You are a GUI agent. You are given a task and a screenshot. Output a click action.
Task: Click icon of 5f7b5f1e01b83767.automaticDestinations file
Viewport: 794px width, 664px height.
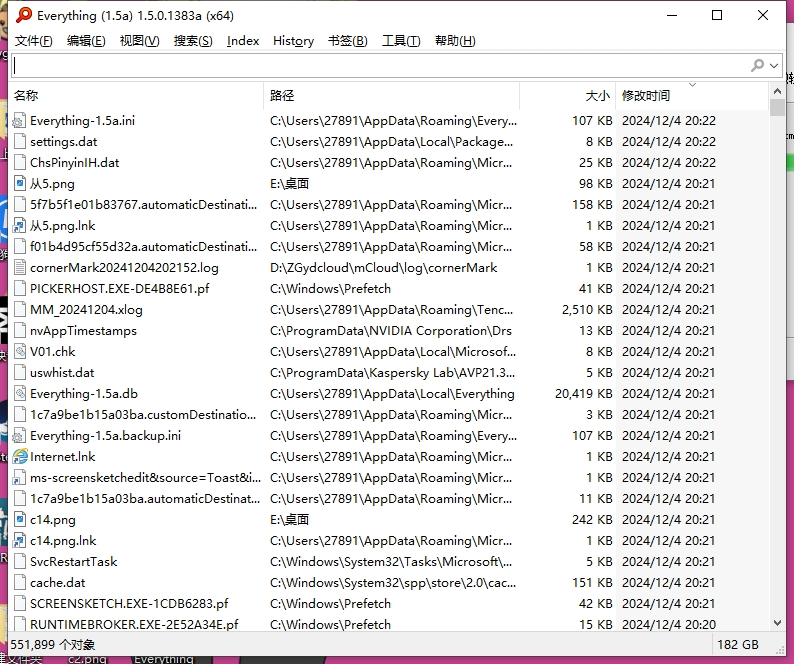click(x=19, y=205)
